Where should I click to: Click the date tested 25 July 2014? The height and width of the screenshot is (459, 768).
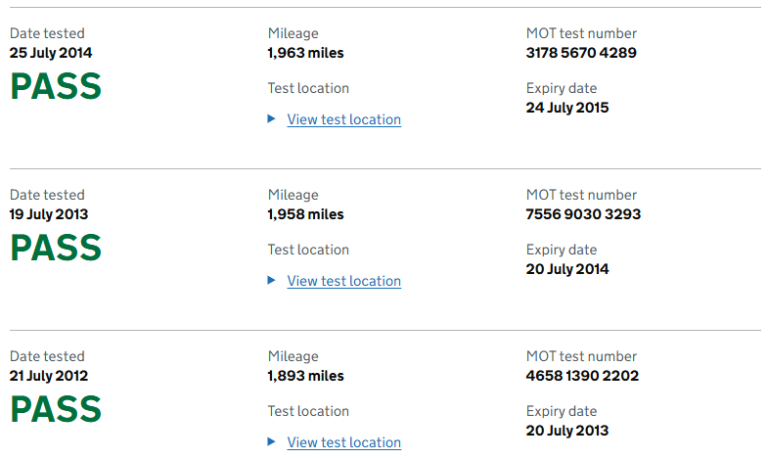(x=51, y=53)
